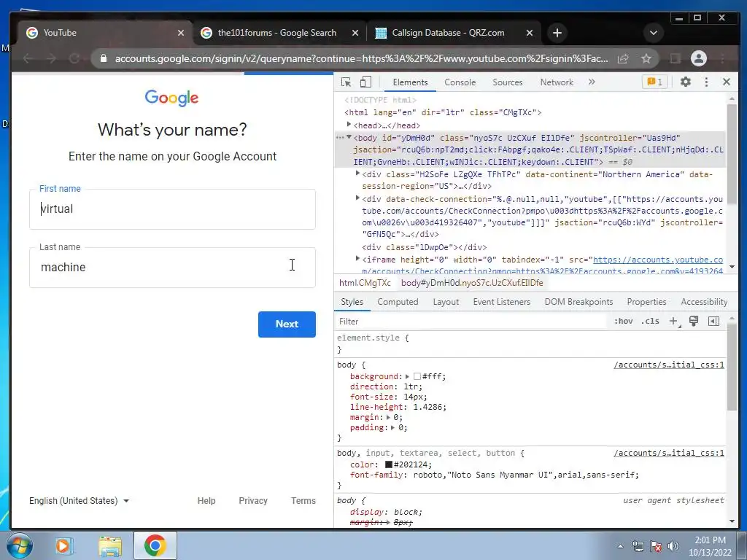Toggle the device toolbar icon
Image resolution: width=747 pixels, height=560 pixels.
(x=365, y=82)
